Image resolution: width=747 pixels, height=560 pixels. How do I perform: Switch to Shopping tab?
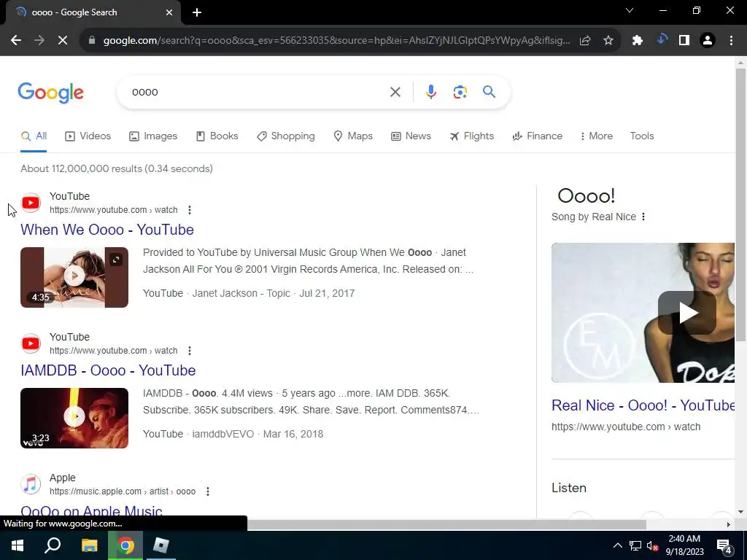(x=285, y=136)
